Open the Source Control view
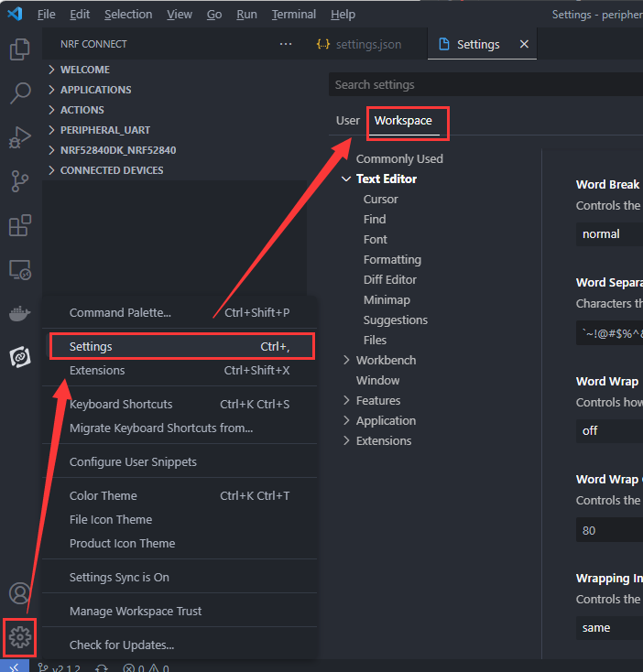 pos(19,181)
